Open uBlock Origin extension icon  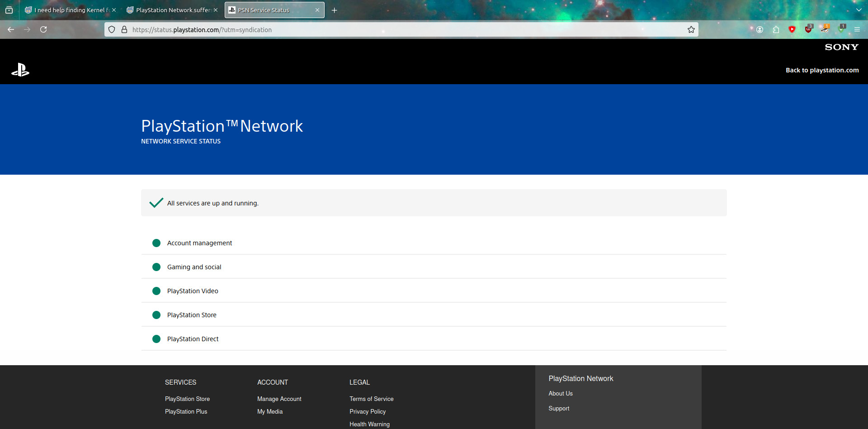point(808,29)
